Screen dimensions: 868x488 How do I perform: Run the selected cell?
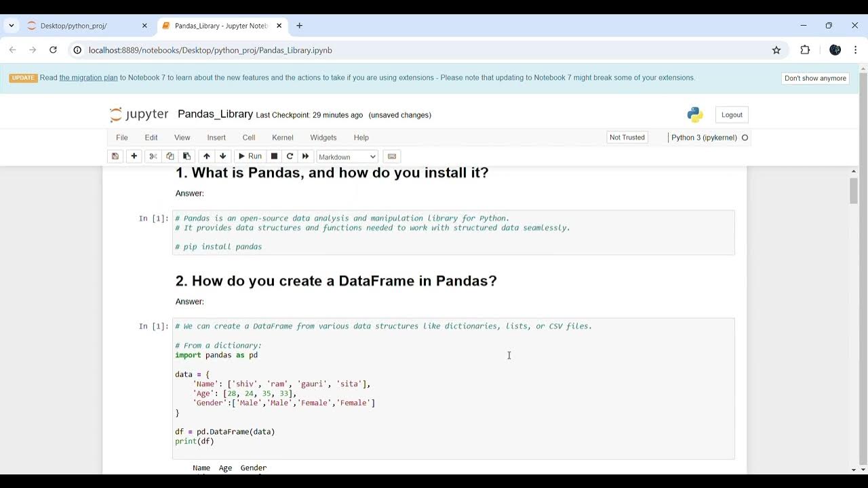[249, 156]
